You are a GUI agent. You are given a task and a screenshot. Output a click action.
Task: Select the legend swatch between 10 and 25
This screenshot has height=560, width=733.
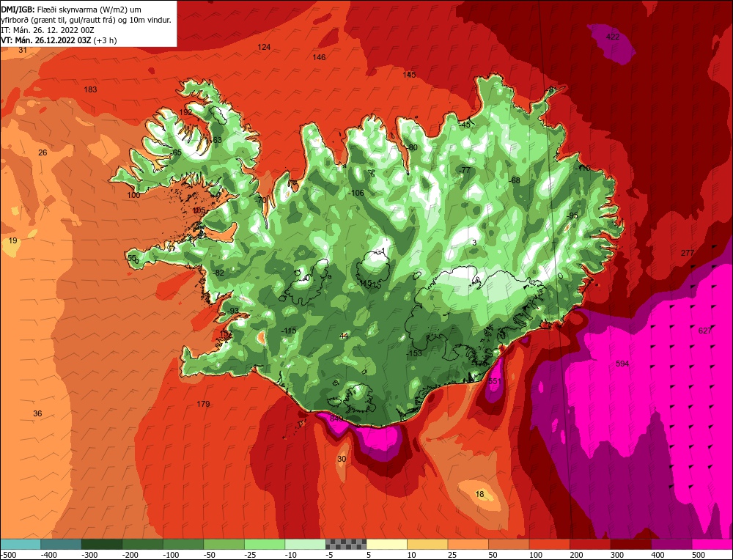click(427, 544)
